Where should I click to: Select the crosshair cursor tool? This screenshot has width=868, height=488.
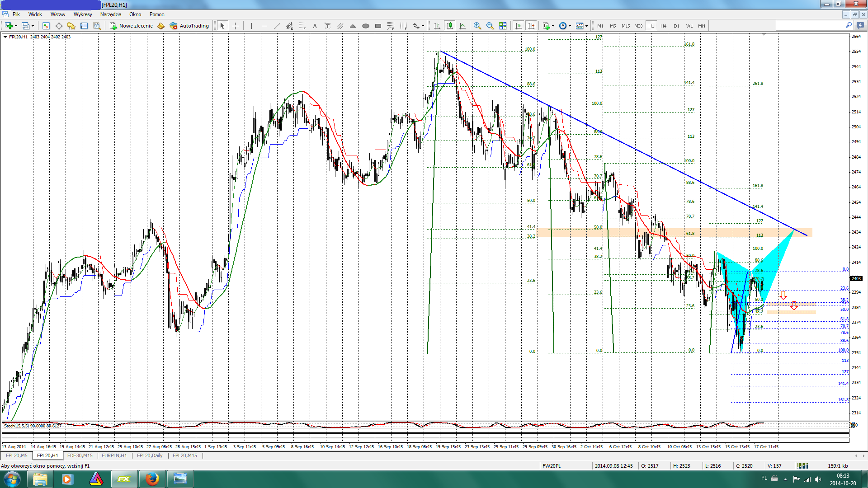[235, 26]
